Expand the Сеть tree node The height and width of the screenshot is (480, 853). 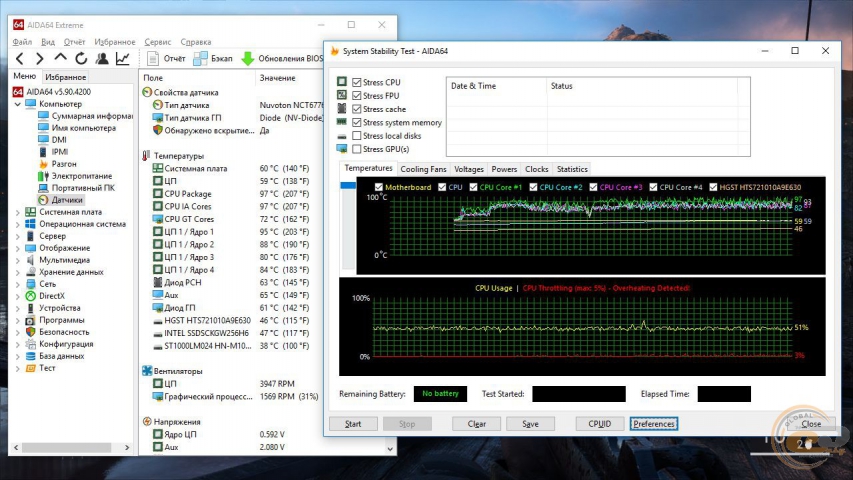[x=17, y=284]
